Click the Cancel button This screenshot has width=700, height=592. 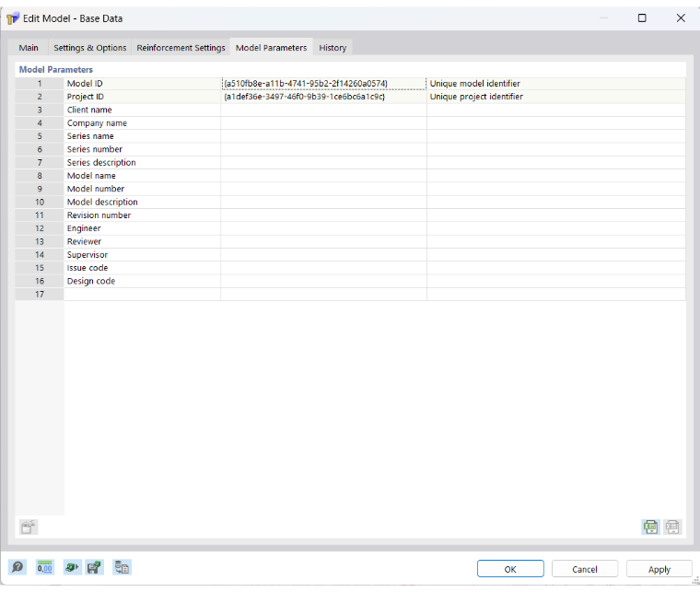tap(585, 569)
